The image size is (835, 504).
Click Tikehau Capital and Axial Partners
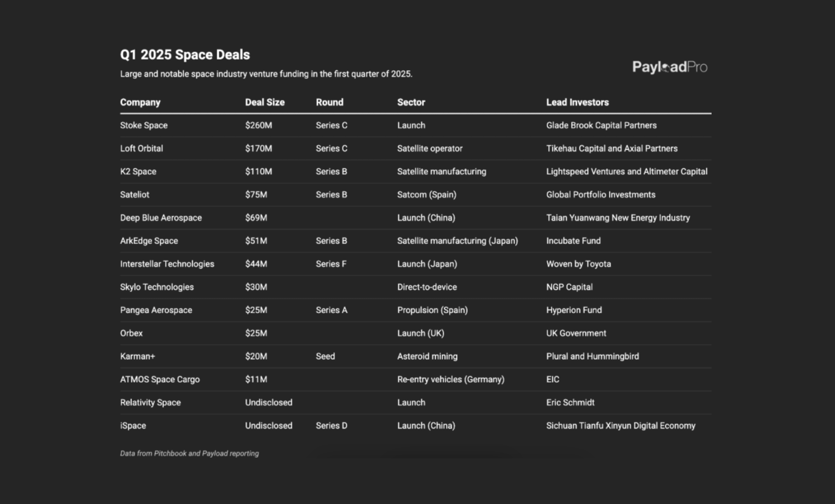pyautogui.click(x=612, y=149)
